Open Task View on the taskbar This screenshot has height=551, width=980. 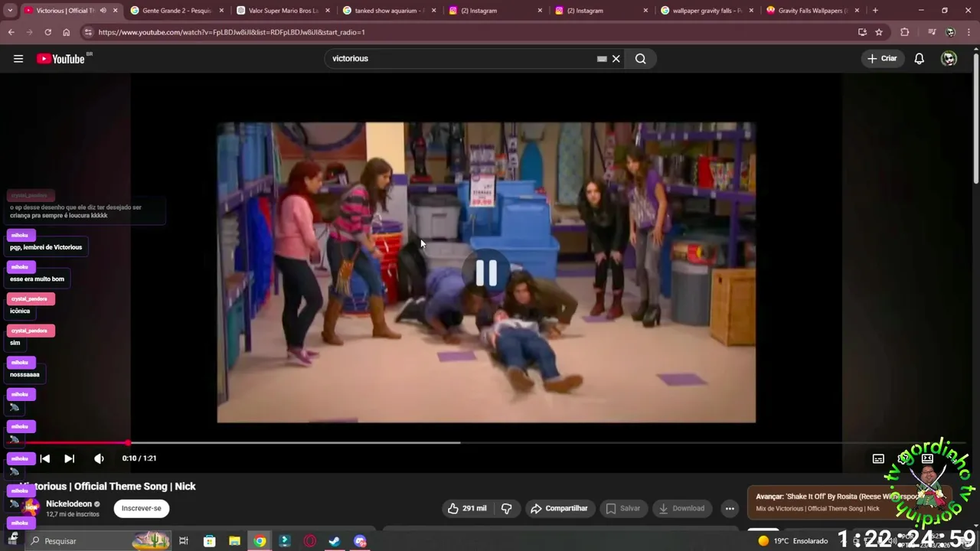(x=184, y=541)
